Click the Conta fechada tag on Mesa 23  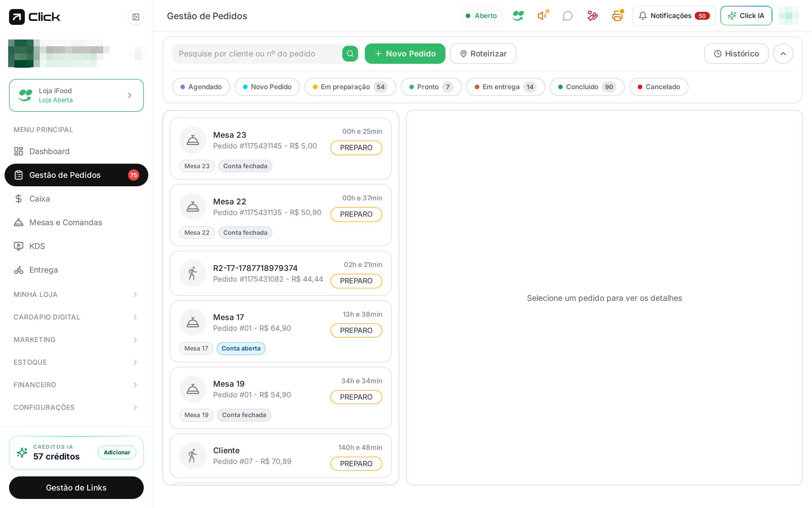tap(245, 166)
